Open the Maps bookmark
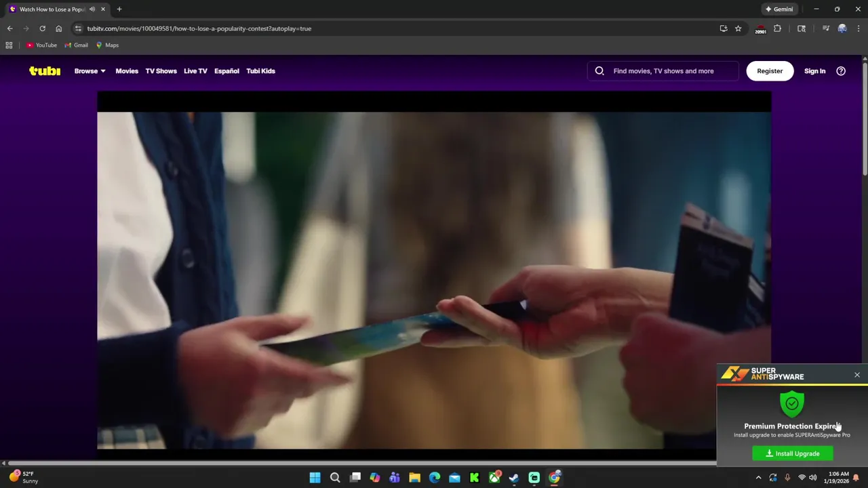 tap(108, 45)
